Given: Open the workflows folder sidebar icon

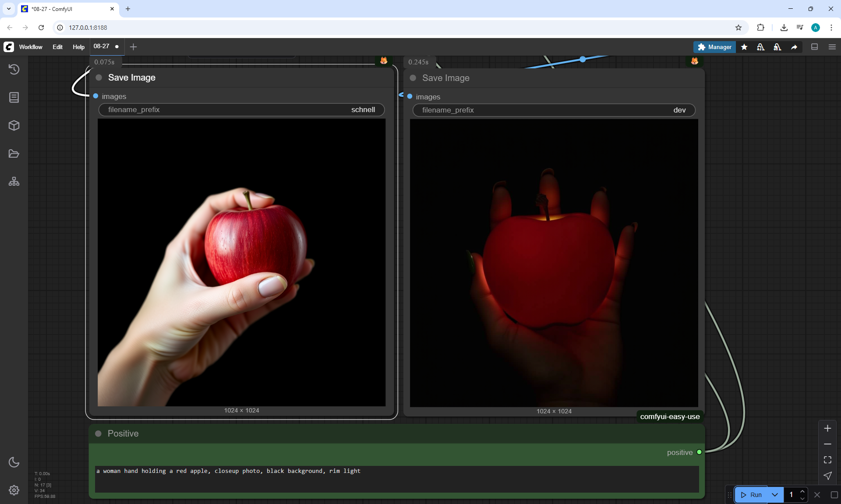Looking at the screenshot, I should (x=14, y=154).
